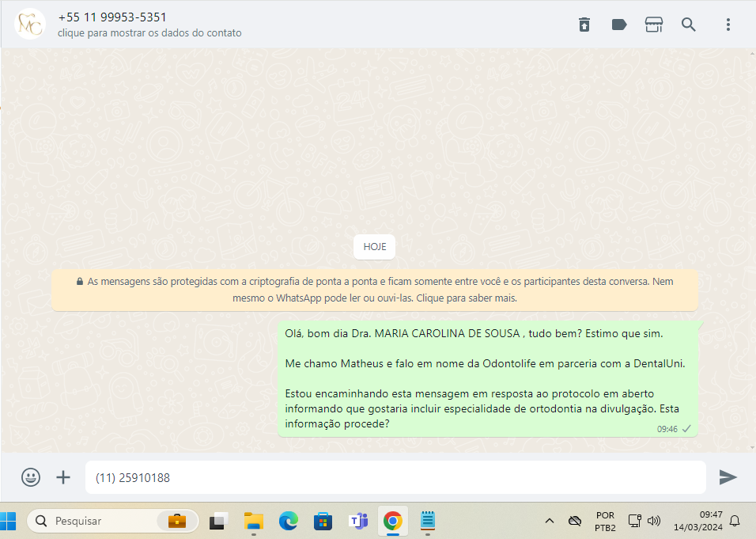Open Task View on the taskbar

click(219, 521)
